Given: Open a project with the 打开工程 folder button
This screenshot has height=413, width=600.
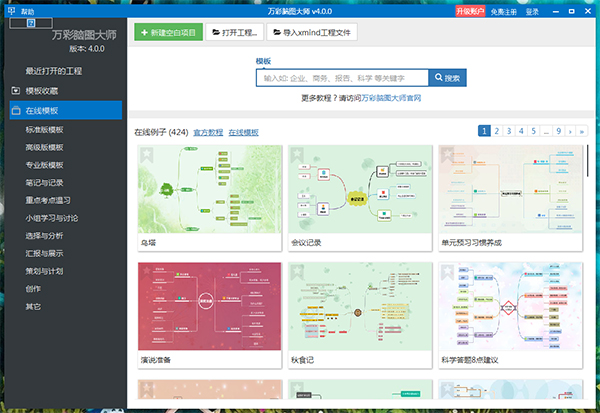Looking at the screenshot, I should [236, 32].
